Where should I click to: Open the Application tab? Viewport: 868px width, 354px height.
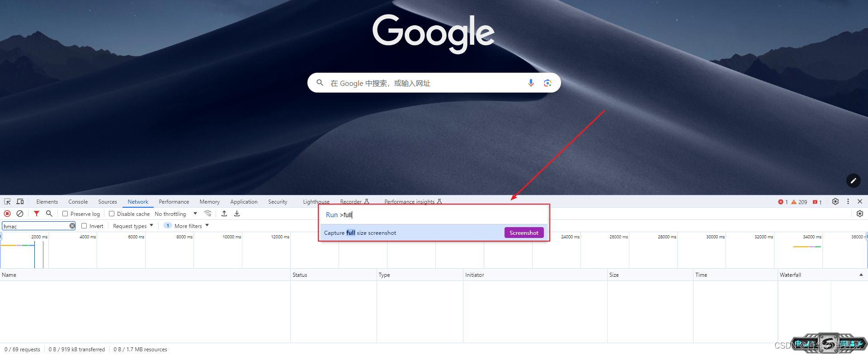244,202
